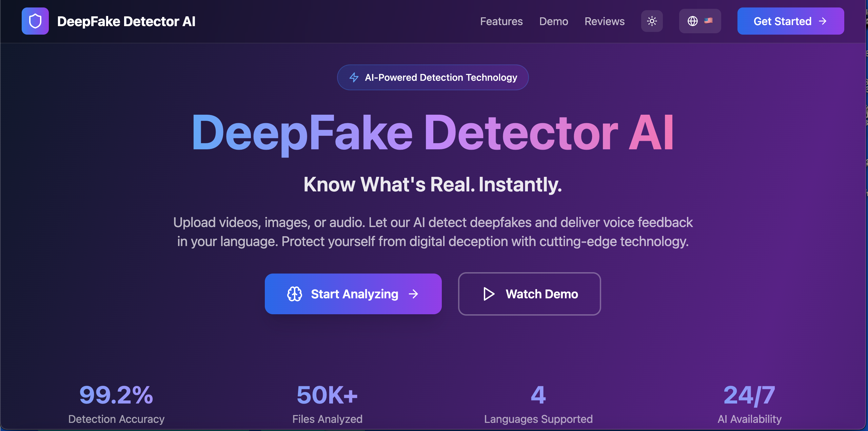Screen dimensions: 868x431
Task: Toggle the sun light-mode theme button
Action: click(x=652, y=21)
